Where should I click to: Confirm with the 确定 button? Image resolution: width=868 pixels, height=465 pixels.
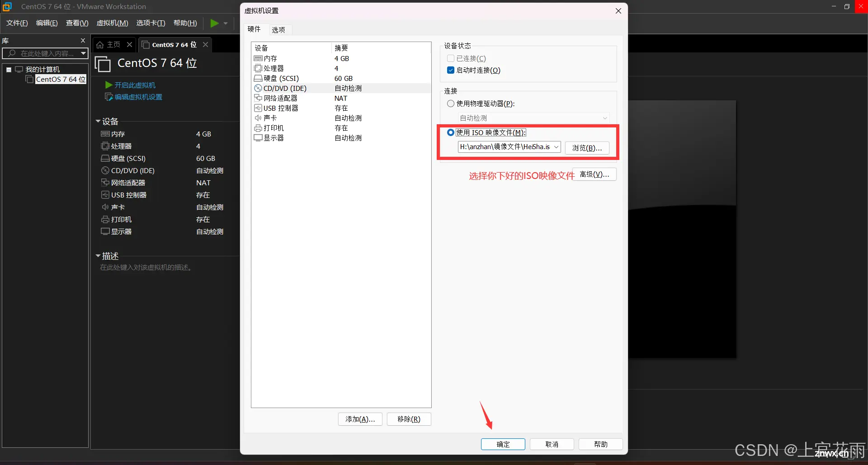click(x=503, y=444)
